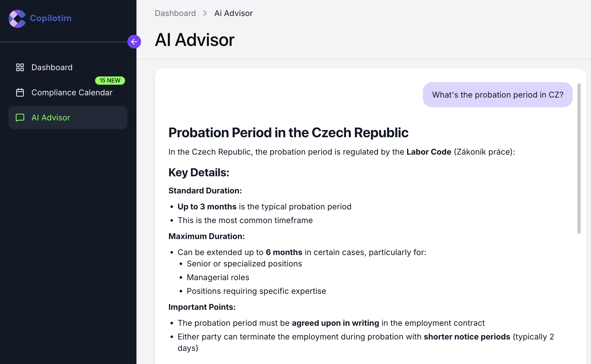Click the Copilotim logo icon
Viewport: 591px width, 364px height.
[17, 19]
